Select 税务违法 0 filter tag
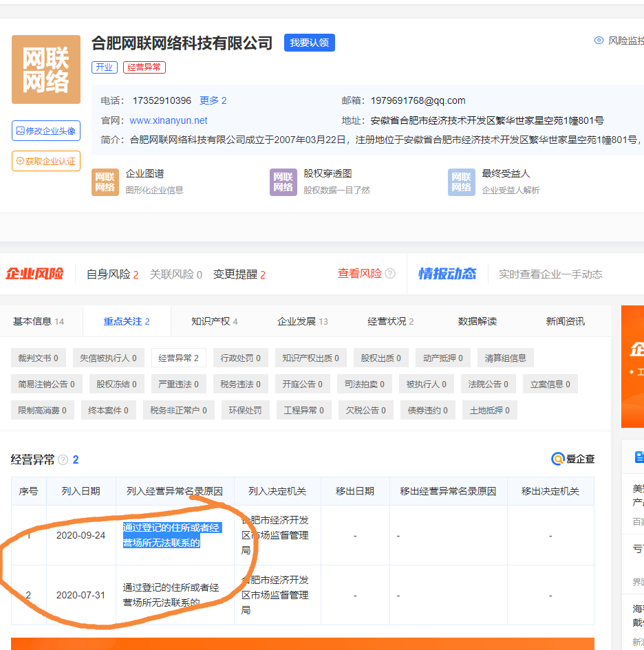 click(241, 384)
